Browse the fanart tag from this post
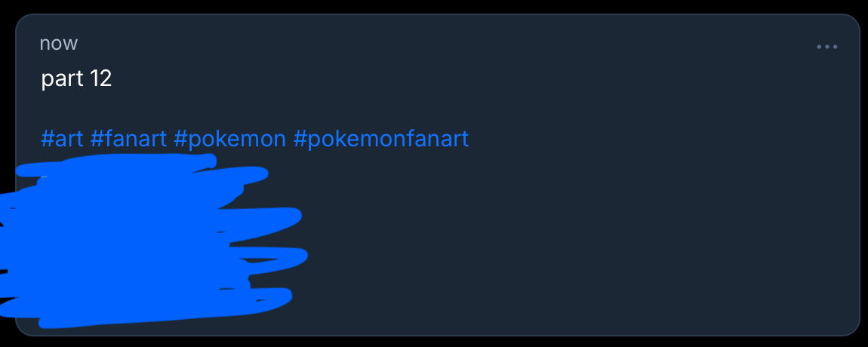The height and width of the screenshot is (347, 868). click(128, 139)
